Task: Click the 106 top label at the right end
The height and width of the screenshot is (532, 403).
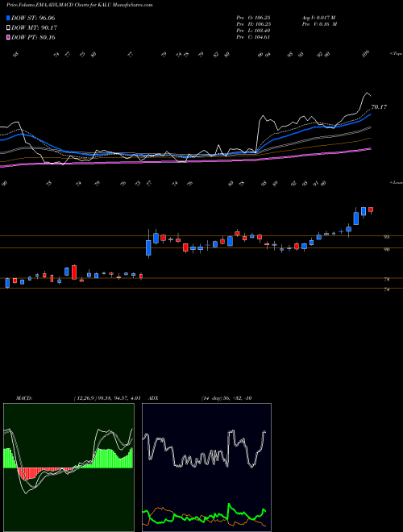Action: coord(365,54)
